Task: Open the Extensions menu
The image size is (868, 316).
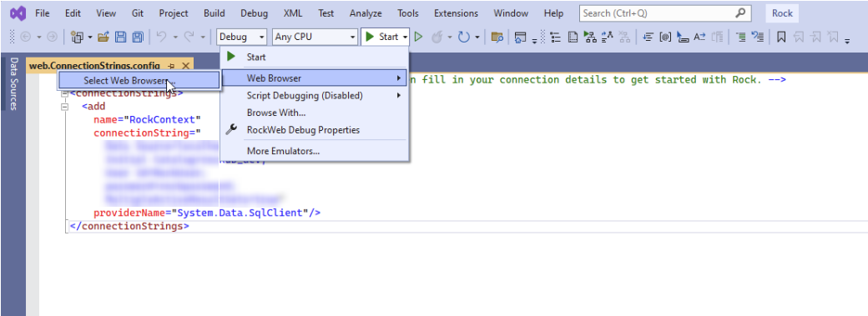Action: pyautogui.click(x=457, y=13)
